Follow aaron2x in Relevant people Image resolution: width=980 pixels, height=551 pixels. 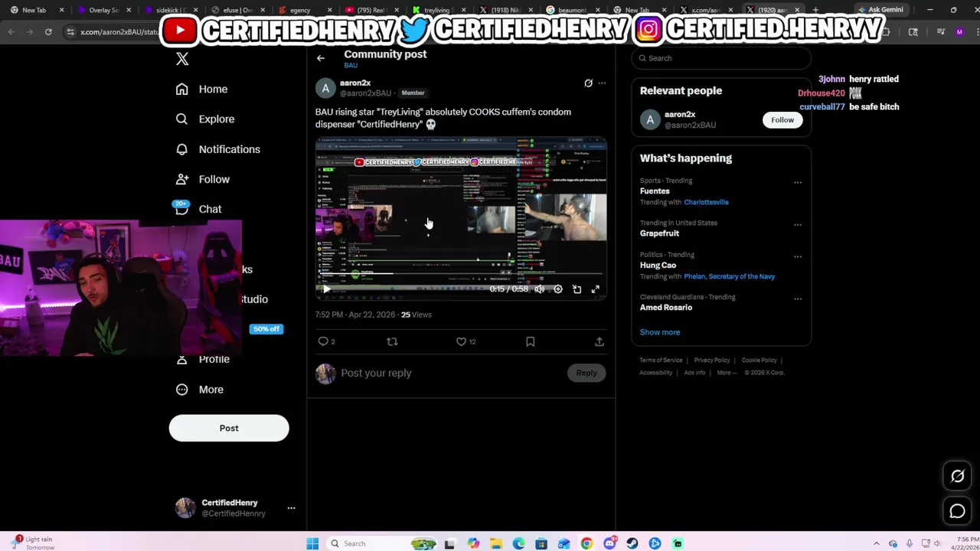click(782, 119)
